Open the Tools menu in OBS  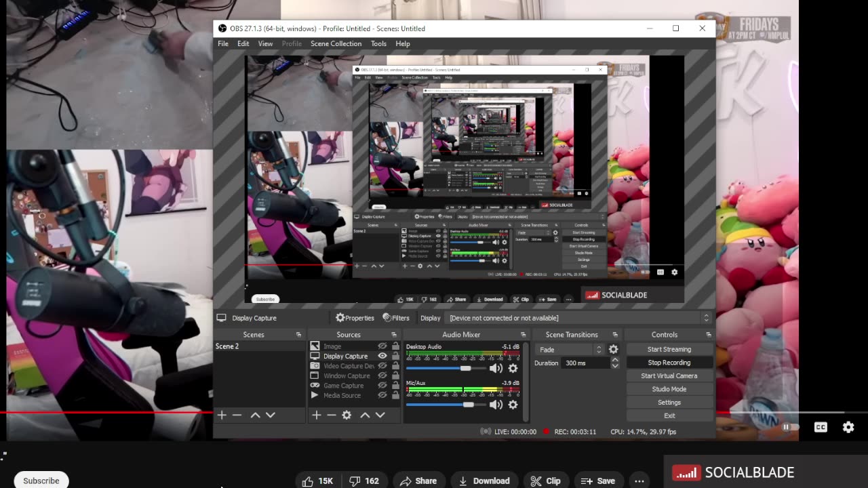378,43
